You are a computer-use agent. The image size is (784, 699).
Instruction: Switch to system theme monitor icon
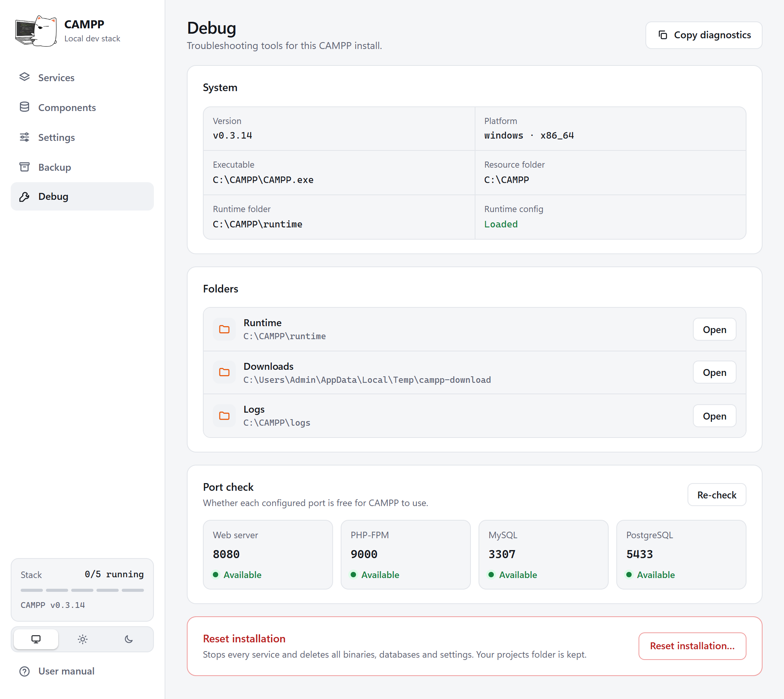pyautogui.click(x=36, y=639)
